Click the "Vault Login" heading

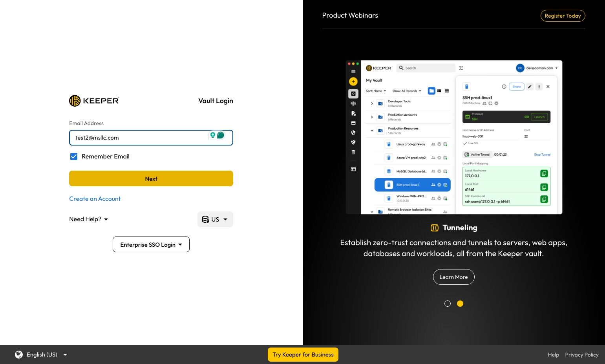pyautogui.click(x=216, y=101)
